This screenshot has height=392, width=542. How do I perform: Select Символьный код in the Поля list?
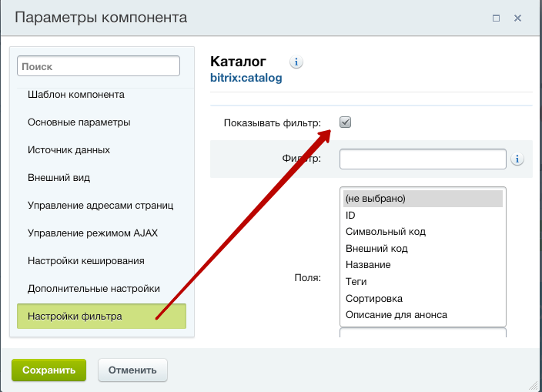386,232
